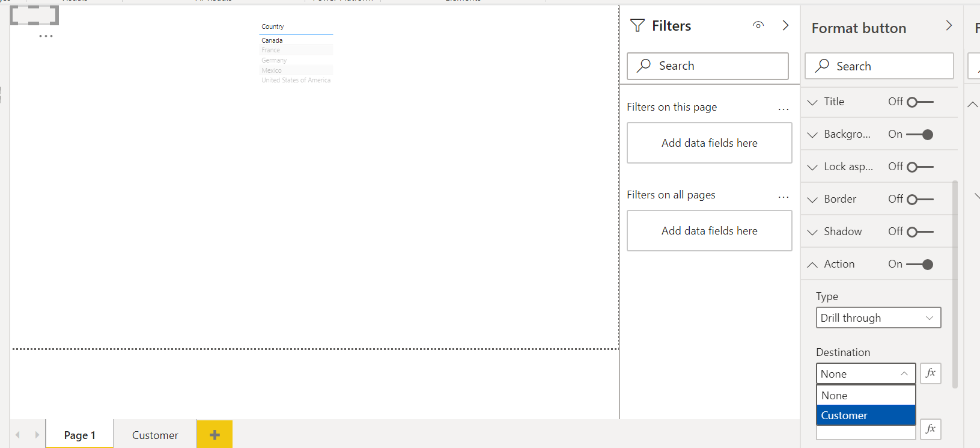
Task: Collapse the Format button pane
Action: click(x=949, y=26)
